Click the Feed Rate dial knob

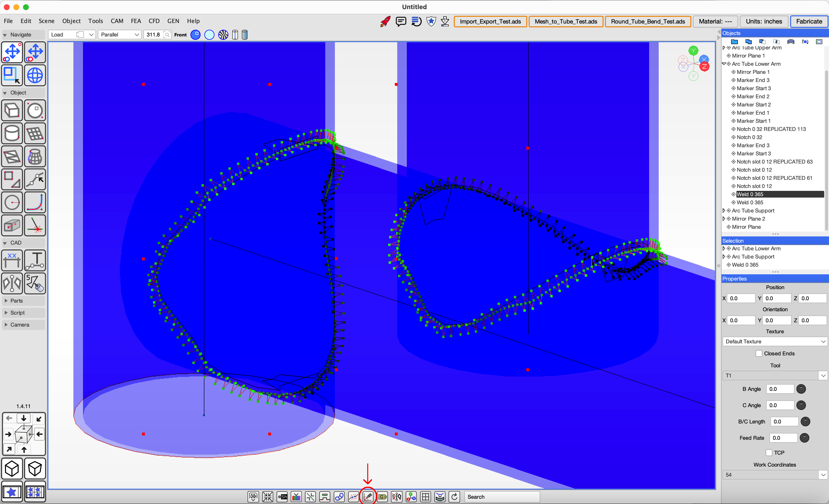click(805, 438)
